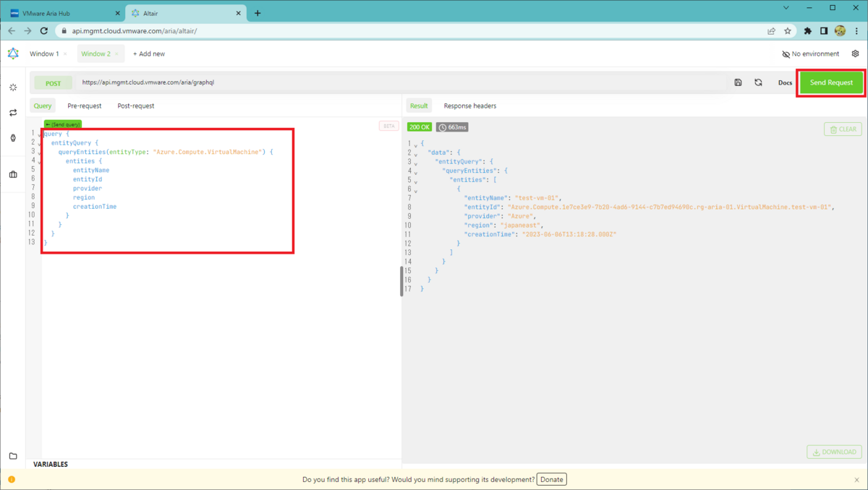Switch to VMware Aria Hub browser tab
Image resolution: width=868 pixels, height=490 pixels.
(x=64, y=13)
